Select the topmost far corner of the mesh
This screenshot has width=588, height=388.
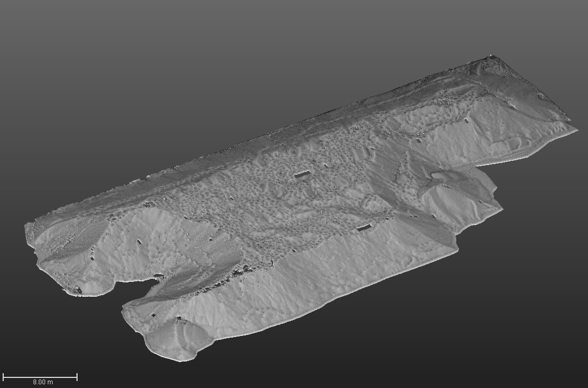(x=491, y=56)
